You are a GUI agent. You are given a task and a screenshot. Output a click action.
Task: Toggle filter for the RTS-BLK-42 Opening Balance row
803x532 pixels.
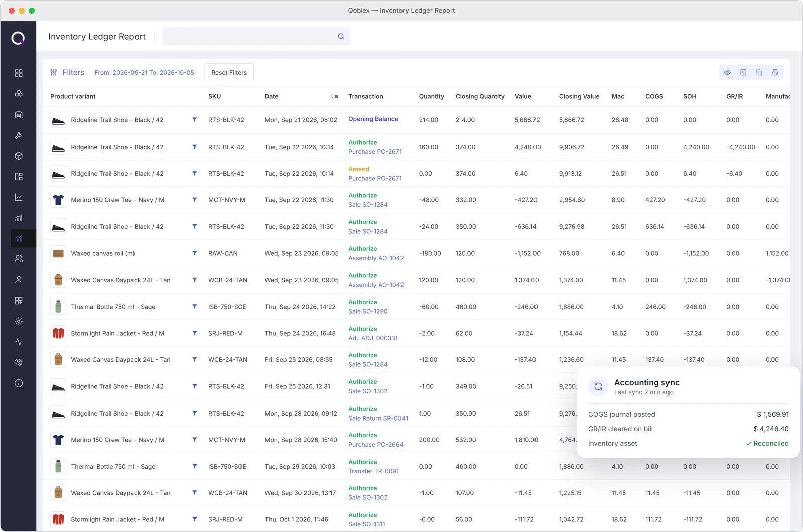(195, 120)
